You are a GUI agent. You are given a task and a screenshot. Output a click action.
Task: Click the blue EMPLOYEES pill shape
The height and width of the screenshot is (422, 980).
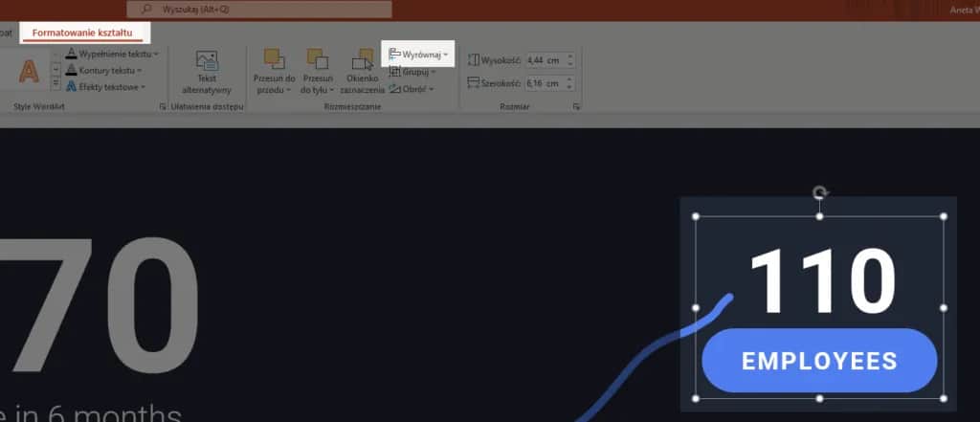[819, 361]
